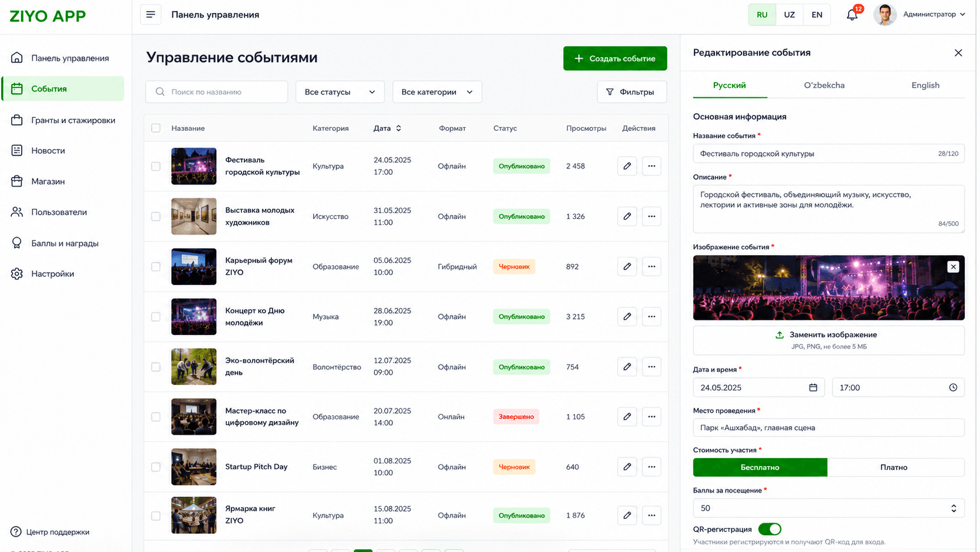This screenshot has width=980, height=552.
Task: Expand Все статусы dropdown
Action: [340, 92]
